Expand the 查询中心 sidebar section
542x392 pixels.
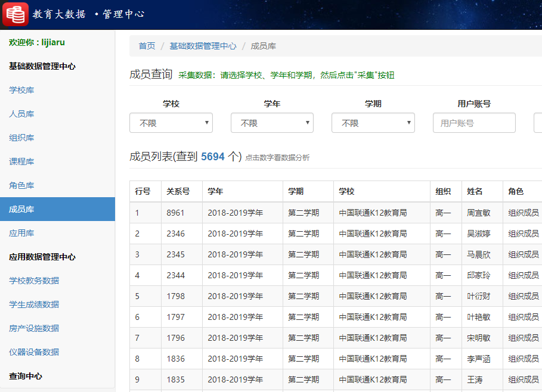(x=25, y=376)
